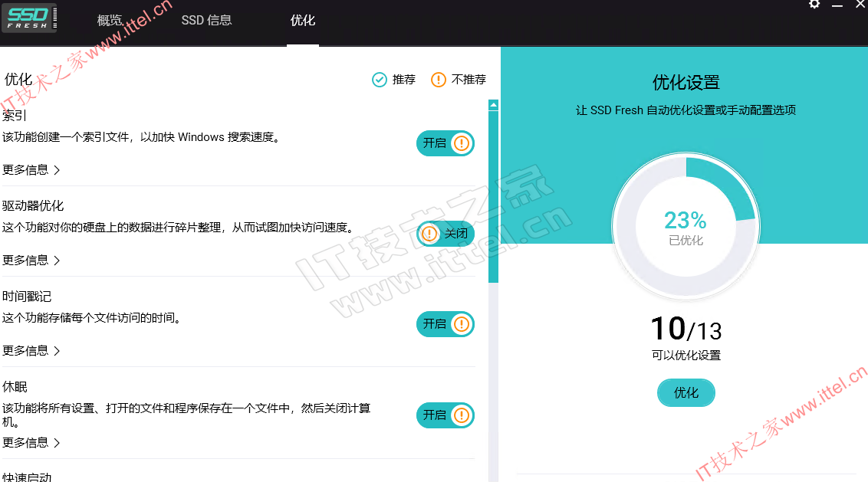Click the 10/13 optimization count
Screen dimensions: 868x482
[x=686, y=330]
